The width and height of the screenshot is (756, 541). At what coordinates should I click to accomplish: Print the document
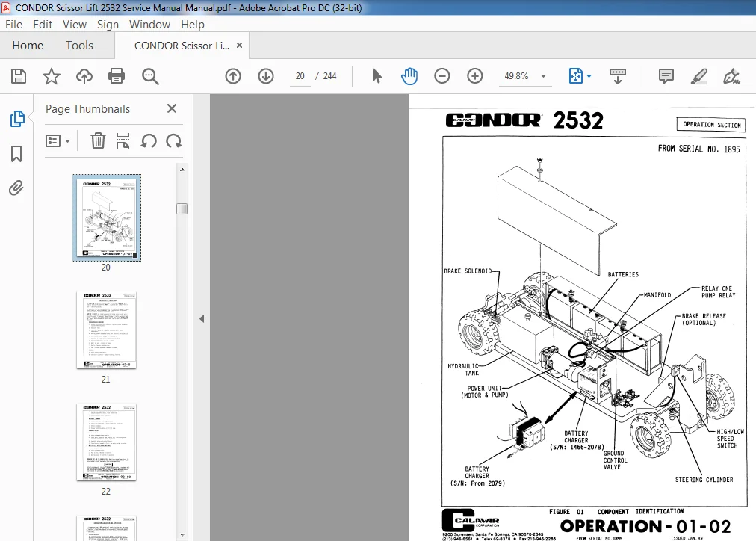point(117,76)
